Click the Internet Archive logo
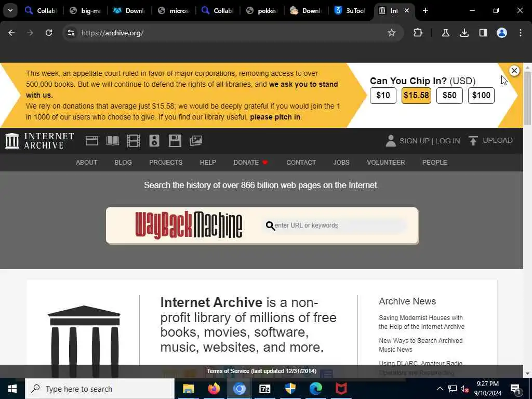The width and height of the screenshot is (532, 399). click(39, 141)
